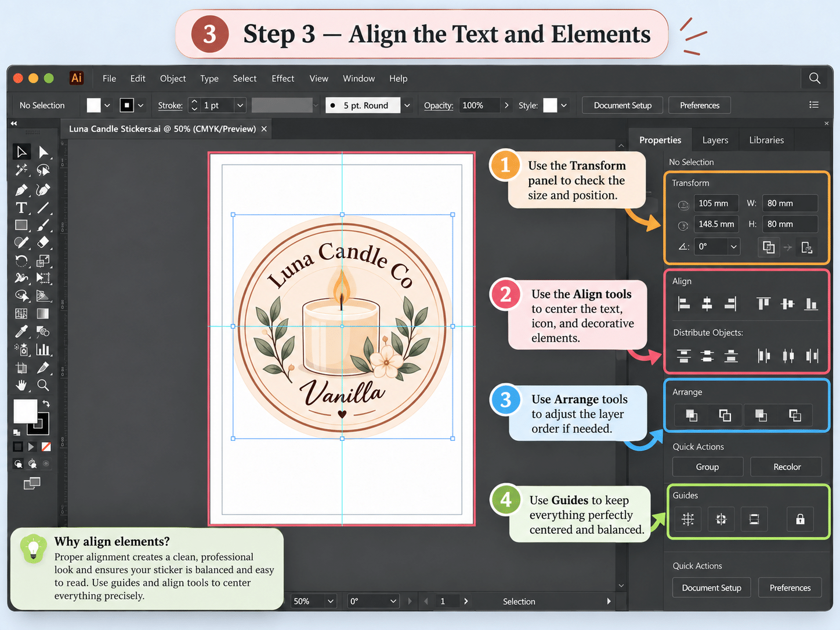The image size is (840, 630).
Task: Open the search magnifier in the menu bar
Action: 814,78
